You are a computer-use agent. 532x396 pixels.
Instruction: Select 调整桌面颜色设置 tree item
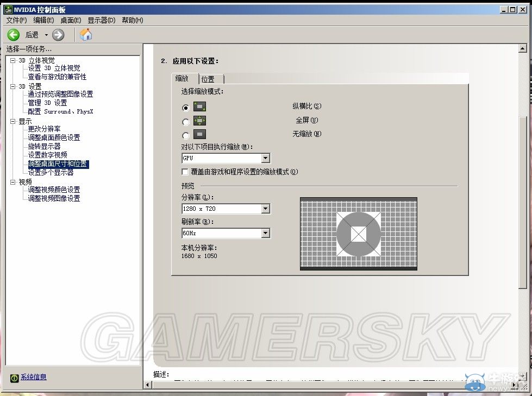coord(54,137)
